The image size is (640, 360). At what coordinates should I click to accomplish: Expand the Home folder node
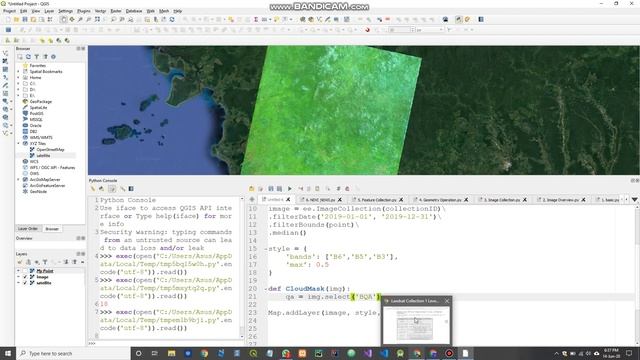[18, 78]
